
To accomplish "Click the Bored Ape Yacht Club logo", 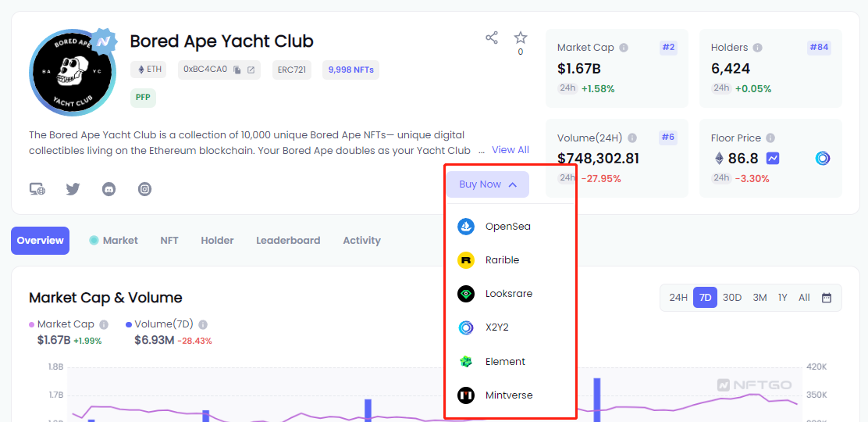I will (x=73, y=73).
